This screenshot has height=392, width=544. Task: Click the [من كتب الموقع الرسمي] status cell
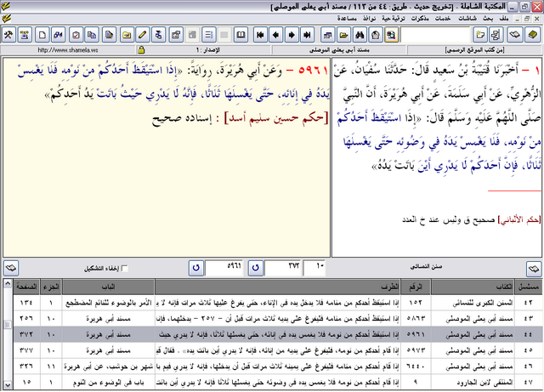[474, 50]
